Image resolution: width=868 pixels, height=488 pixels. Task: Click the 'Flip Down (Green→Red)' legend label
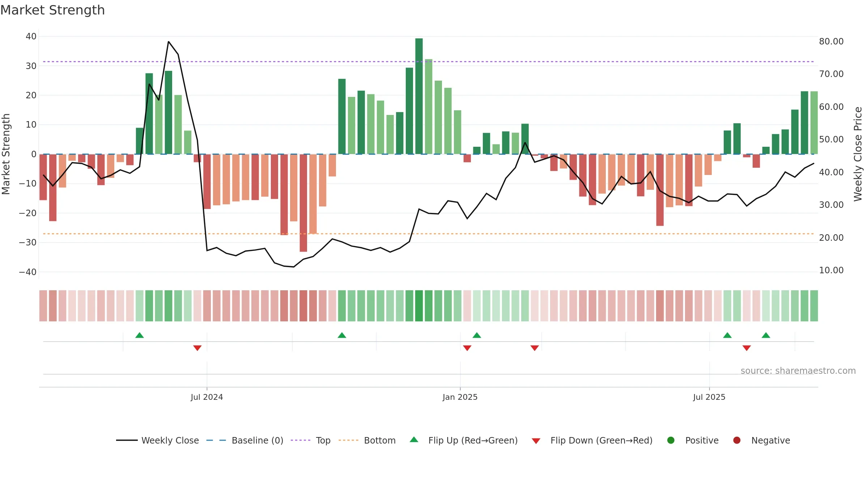pos(601,440)
